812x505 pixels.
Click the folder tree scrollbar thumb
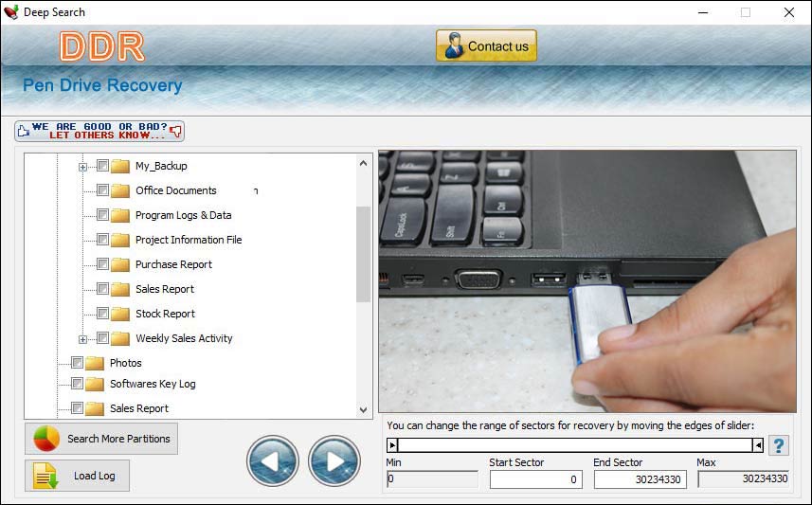pos(363,254)
